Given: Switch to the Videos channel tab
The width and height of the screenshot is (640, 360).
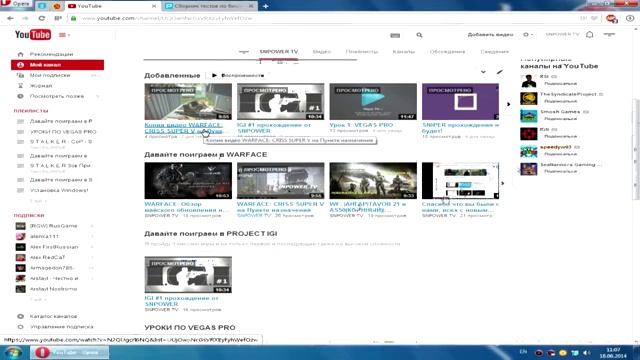Looking at the screenshot, I should (x=322, y=52).
